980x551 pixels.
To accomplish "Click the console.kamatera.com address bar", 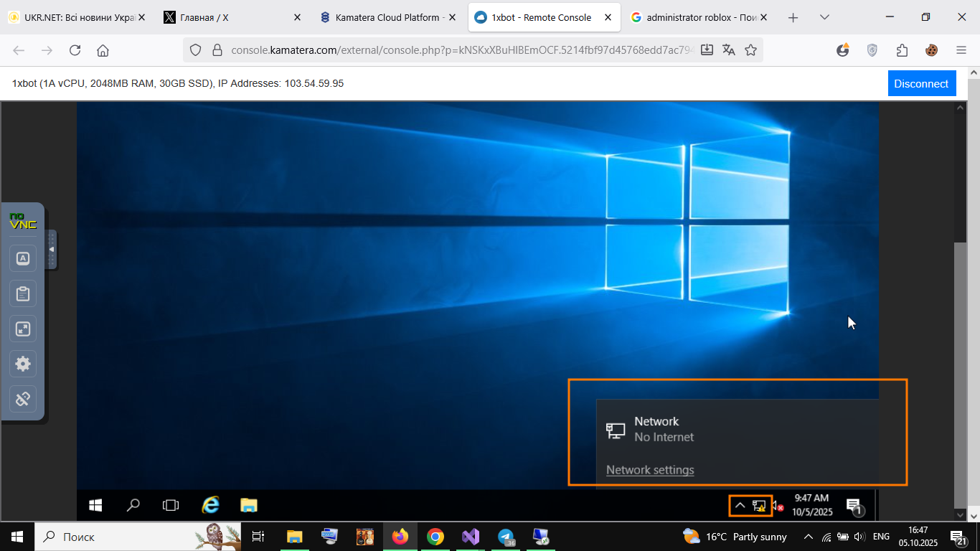I will [463, 50].
